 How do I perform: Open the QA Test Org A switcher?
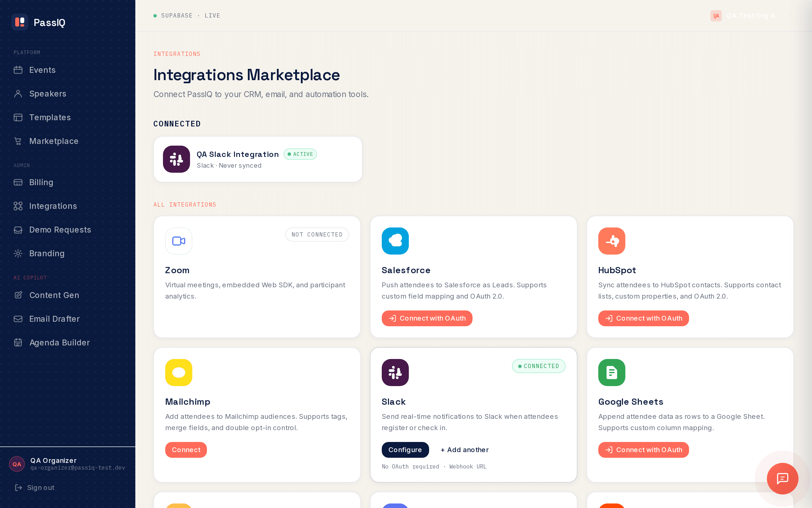pyautogui.click(x=748, y=16)
